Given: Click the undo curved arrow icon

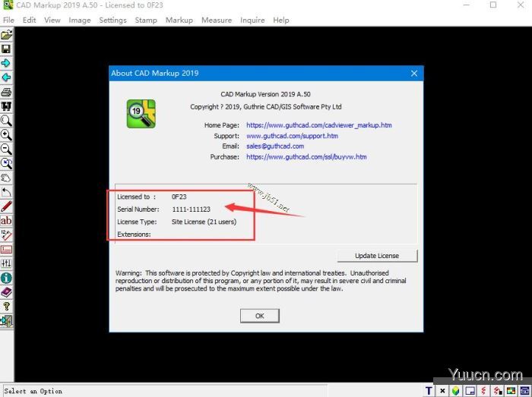Looking at the screenshot, I should (6, 192).
